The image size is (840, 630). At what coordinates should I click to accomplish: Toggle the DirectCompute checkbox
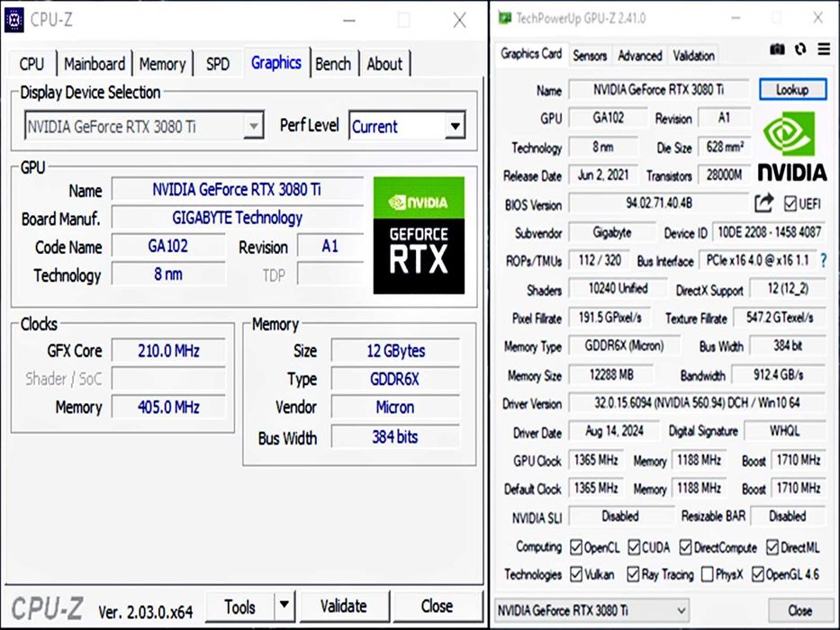[686, 547]
